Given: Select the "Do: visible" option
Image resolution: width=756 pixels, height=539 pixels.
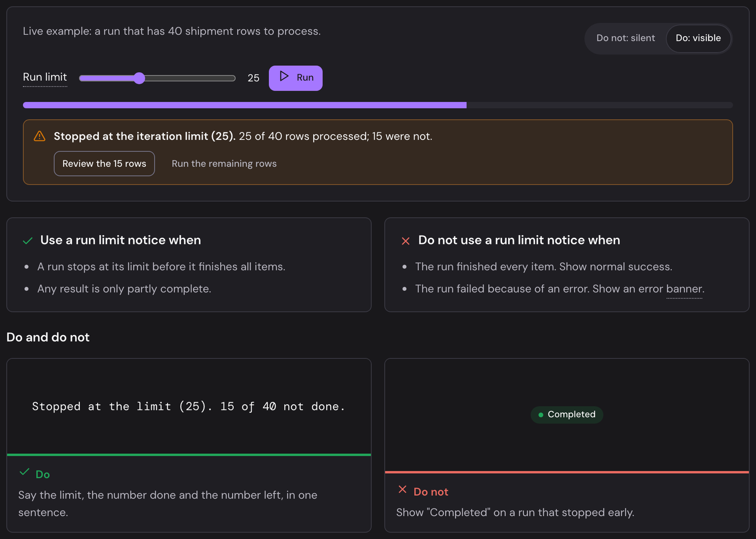Looking at the screenshot, I should pyautogui.click(x=698, y=38).
